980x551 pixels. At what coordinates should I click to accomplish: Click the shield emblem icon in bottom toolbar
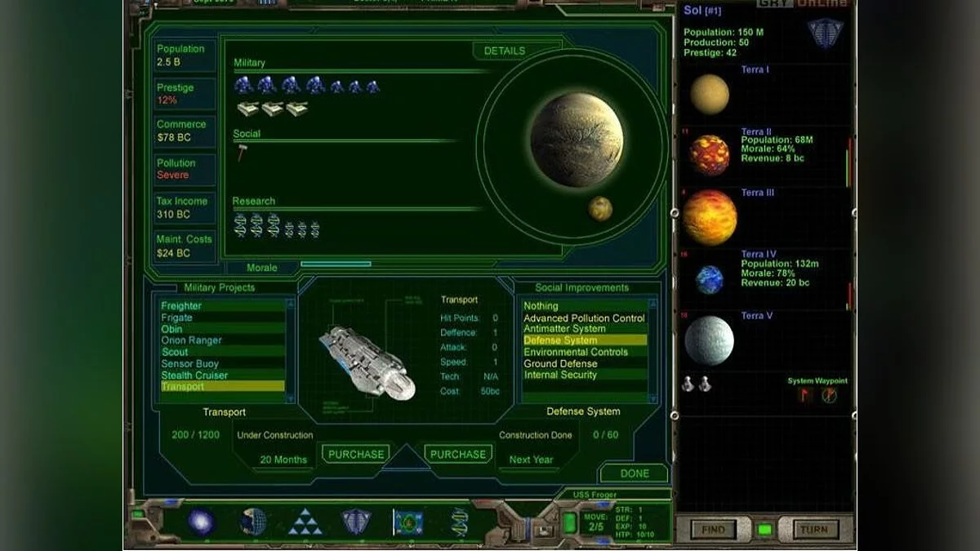pos(356,521)
